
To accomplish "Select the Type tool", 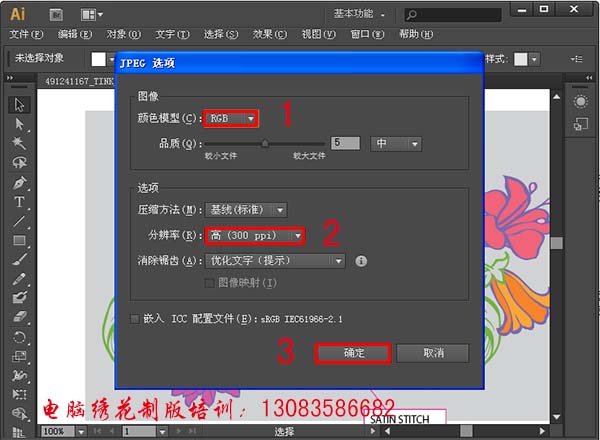I will pyautogui.click(x=19, y=202).
